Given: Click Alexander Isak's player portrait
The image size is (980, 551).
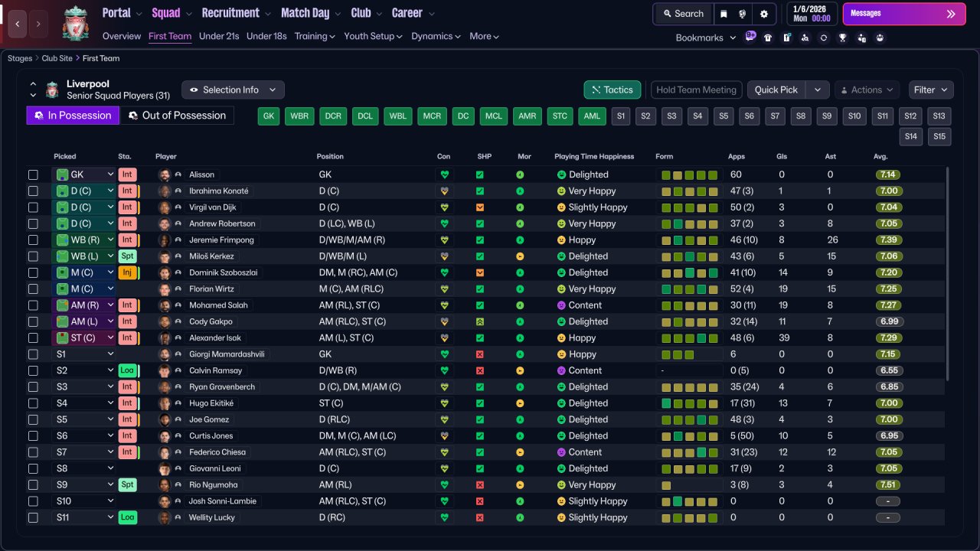Looking at the screenshot, I should click(164, 337).
